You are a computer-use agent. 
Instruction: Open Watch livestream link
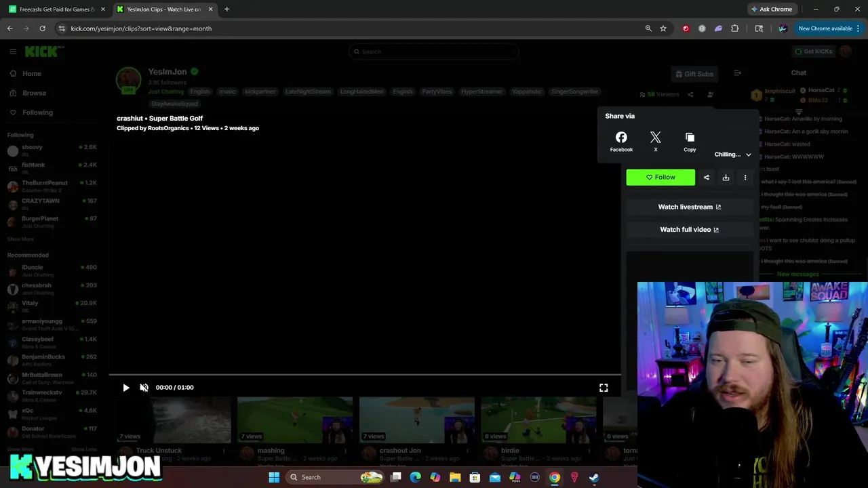690,207
